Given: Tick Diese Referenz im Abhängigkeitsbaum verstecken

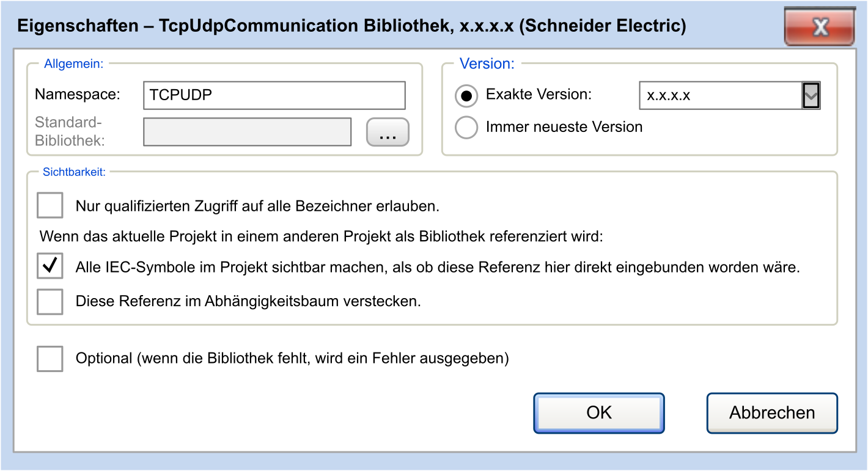Looking at the screenshot, I should (50, 301).
